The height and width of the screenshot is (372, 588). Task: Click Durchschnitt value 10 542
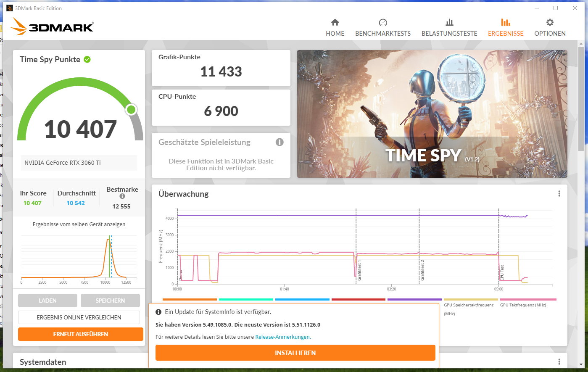[76, 203]
